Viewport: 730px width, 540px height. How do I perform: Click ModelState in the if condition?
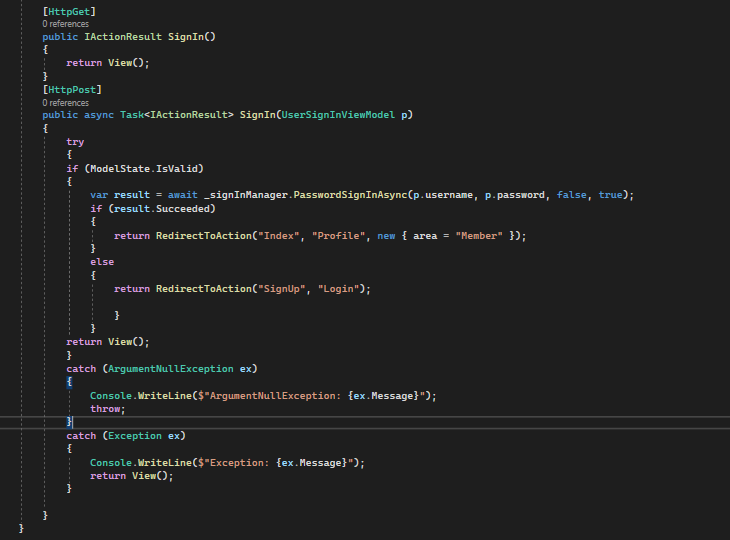click(x=120, y=169)
